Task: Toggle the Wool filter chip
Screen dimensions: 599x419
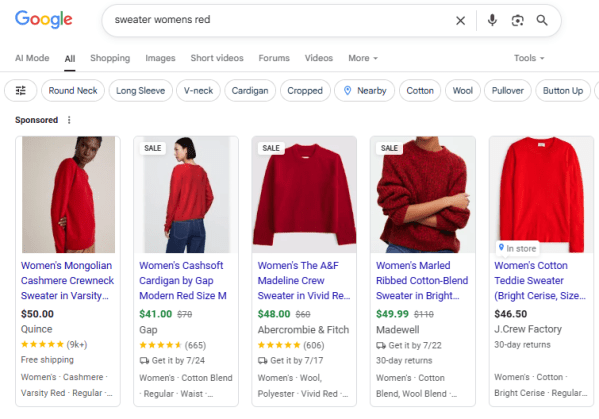Action: click(463, 91)
